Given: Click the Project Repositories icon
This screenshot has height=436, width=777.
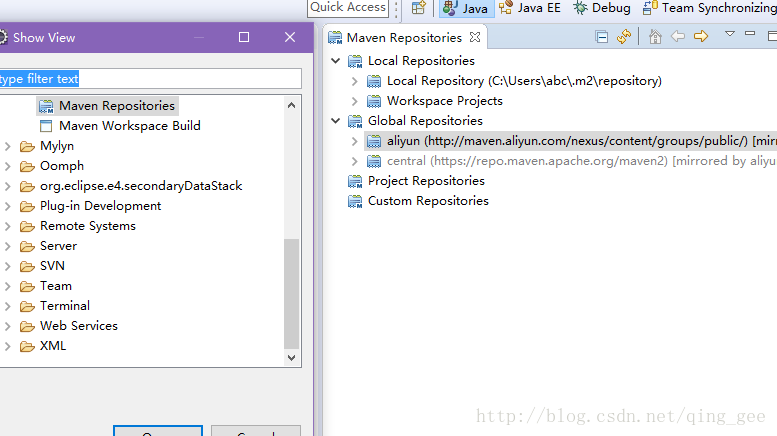Looking at the screenshot, I should click(x=355, y=181).
